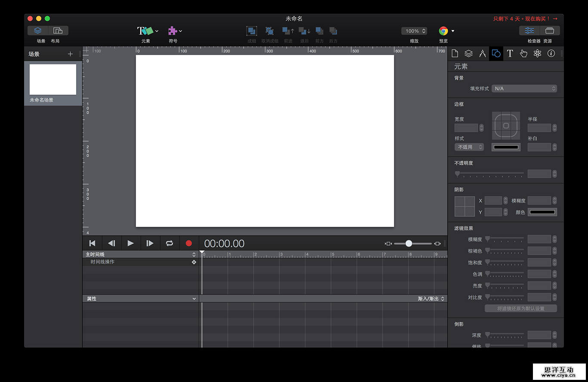Switch to the 布局 layout view

point(58,31)
